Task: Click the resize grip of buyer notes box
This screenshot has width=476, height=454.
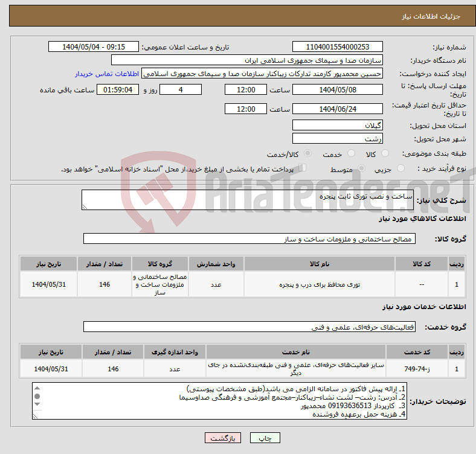Action: pos(35,416)
